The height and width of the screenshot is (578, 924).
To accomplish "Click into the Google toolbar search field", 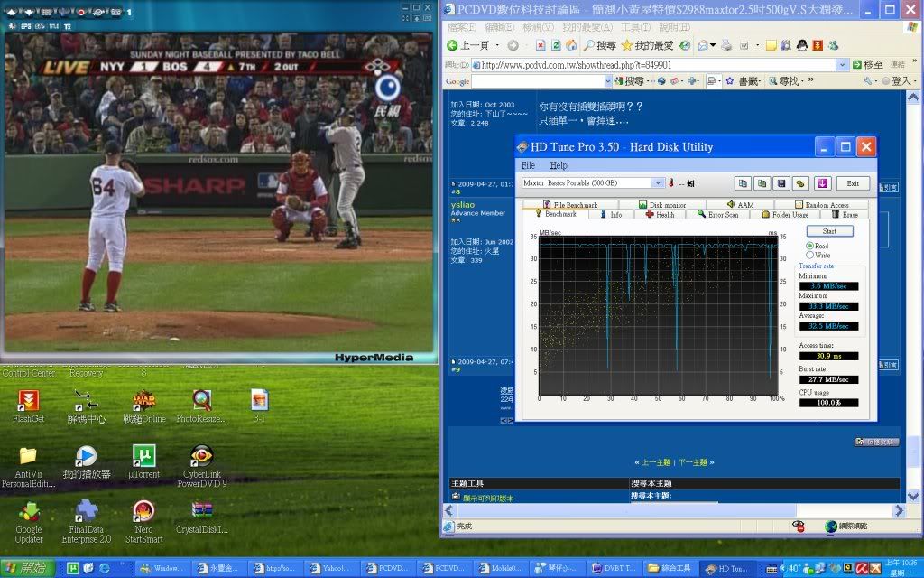I will pyautogui.click(x=541, y=80).
